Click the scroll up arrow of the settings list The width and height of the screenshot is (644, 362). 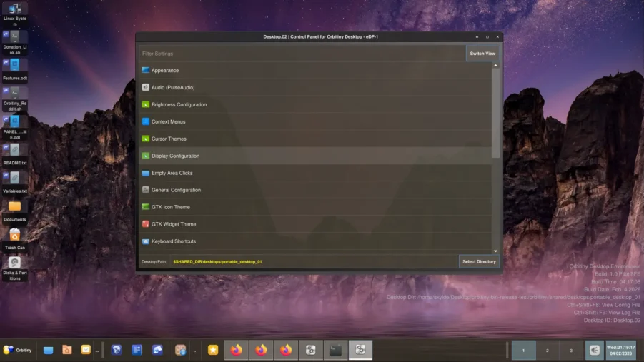point(495,66)
